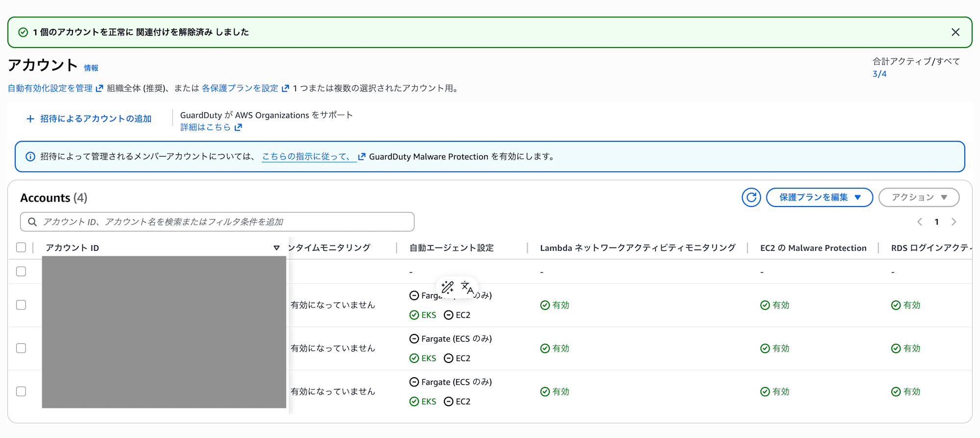Click the translate floating icon
980x438 pixels.
pyautogui.click(x=467, y=288)
